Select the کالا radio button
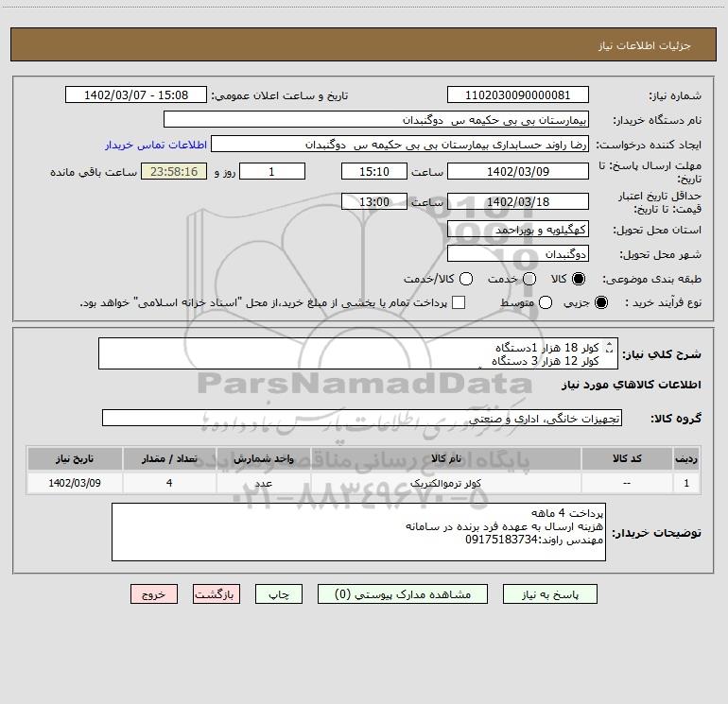The width and height of the screenshot is (728, 704). [x=579, y=279]
